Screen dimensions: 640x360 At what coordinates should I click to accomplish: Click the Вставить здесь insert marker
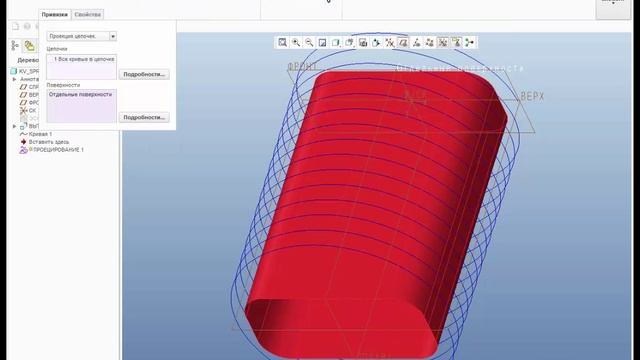44,142
